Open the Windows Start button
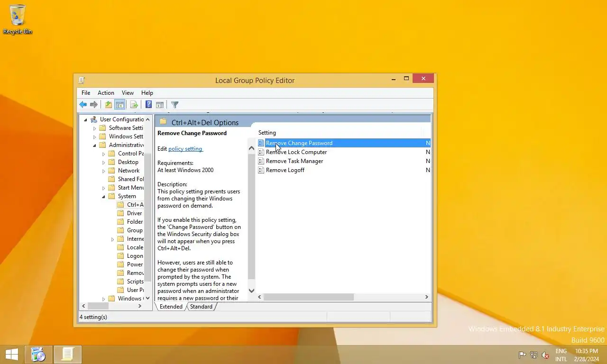 pyautogui.click(x=11, y=355)
